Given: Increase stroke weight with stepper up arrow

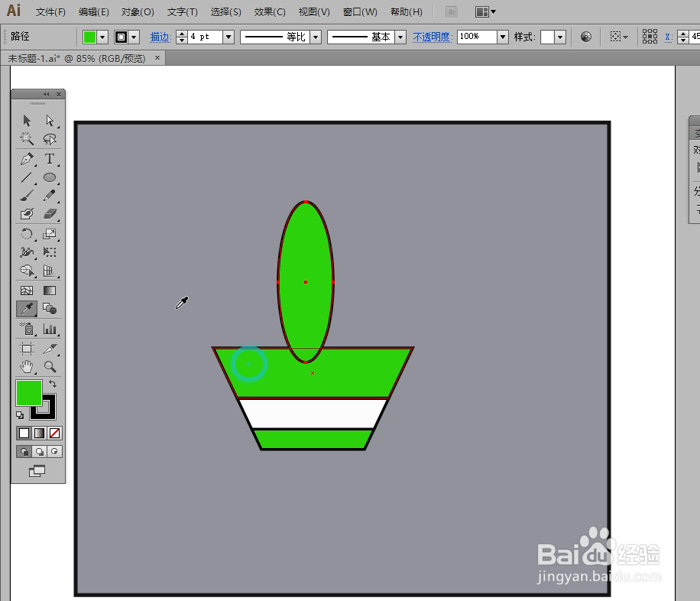Looking at the screenshot, I should (181, 32).
